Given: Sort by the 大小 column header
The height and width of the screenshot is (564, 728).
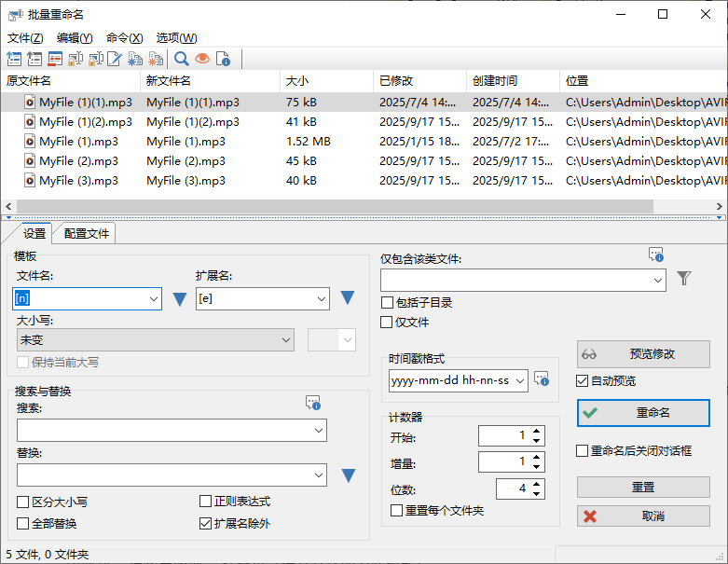Looking at the screenshot, I should point(327,81).
